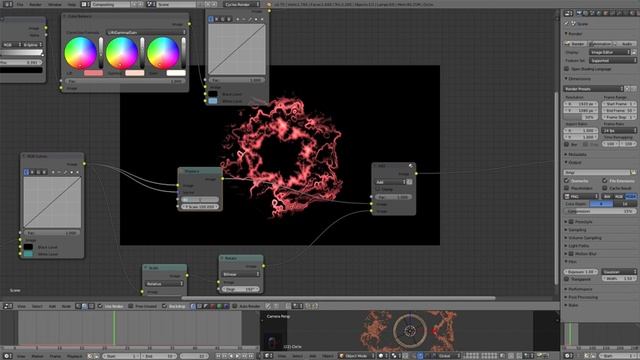Select combined C channel on left RGB Curves
This screenshot has width=640, height=360.
[27, 172]
